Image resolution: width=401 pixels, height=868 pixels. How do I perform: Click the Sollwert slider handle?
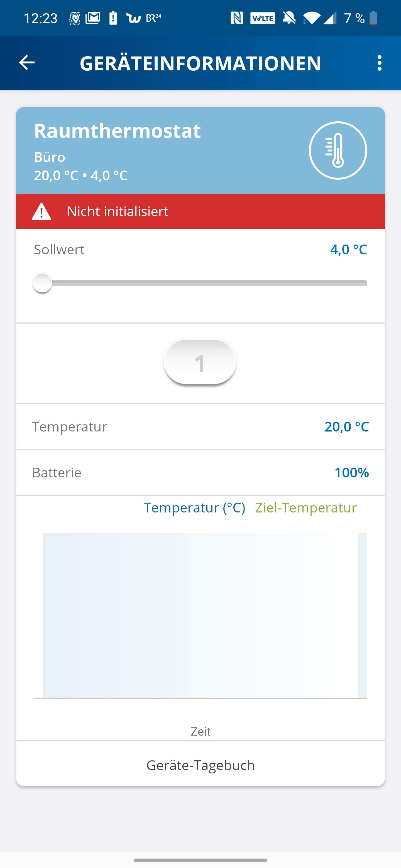pos(42,283)
